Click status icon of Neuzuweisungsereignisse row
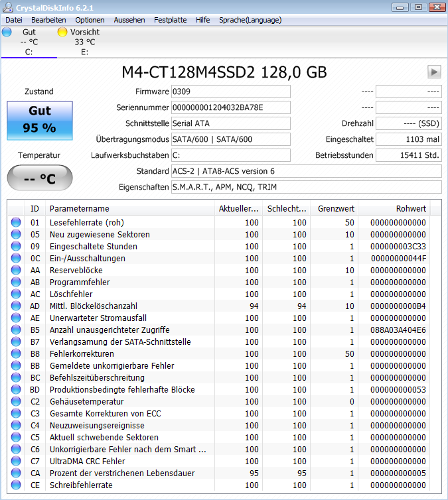 16,425
